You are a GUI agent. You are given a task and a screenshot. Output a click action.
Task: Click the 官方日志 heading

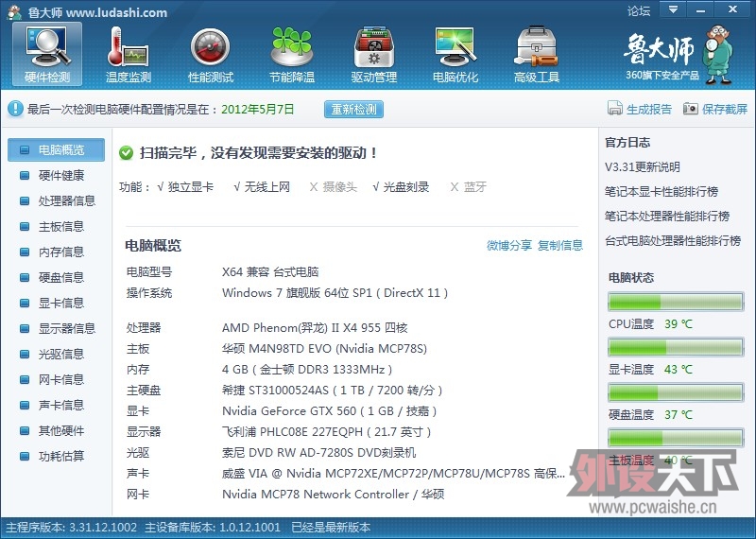(x=627, y=143)
